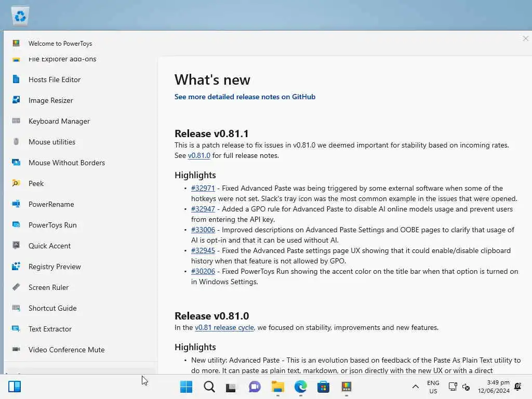Launch Microsoft Edge from taskbar
532x399 pixels.
(x=301, y=387)
